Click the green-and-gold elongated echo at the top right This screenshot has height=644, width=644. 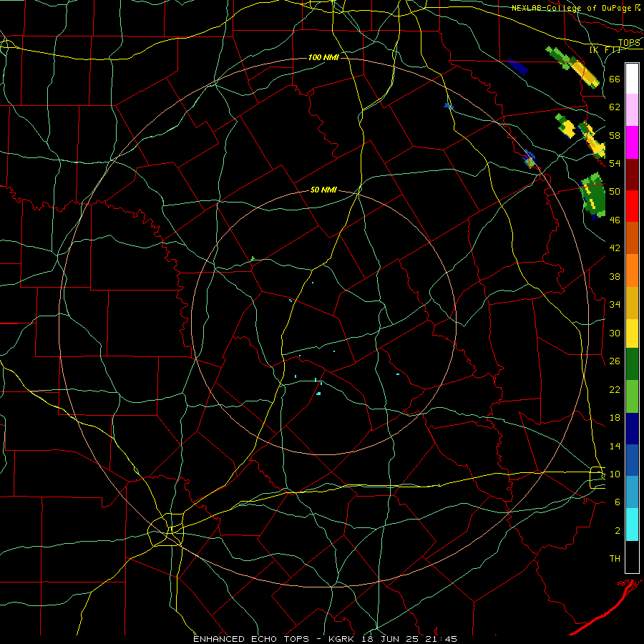tap(572, 67)
